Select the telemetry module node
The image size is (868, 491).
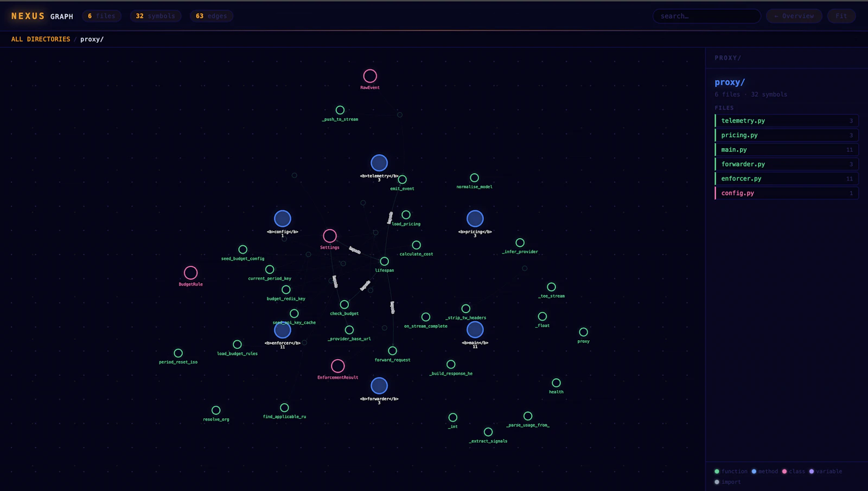(x=379, y=163)
